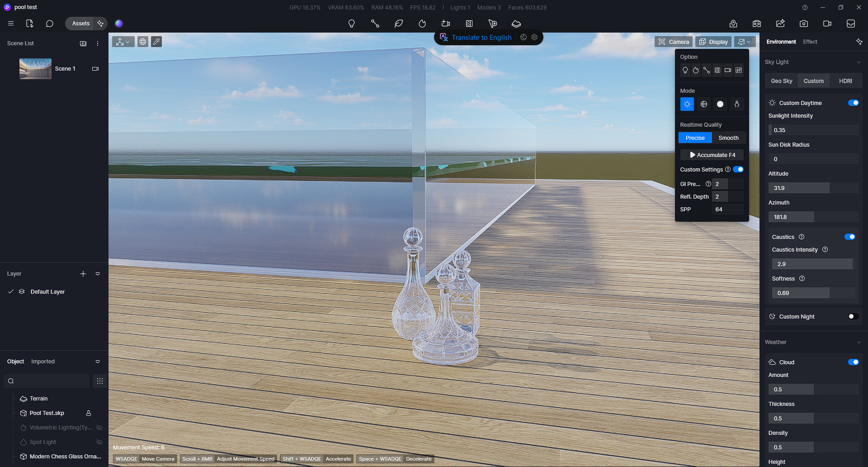Click the Camera button
Viewport: 868px width, 467px height.
coord(674,42)
